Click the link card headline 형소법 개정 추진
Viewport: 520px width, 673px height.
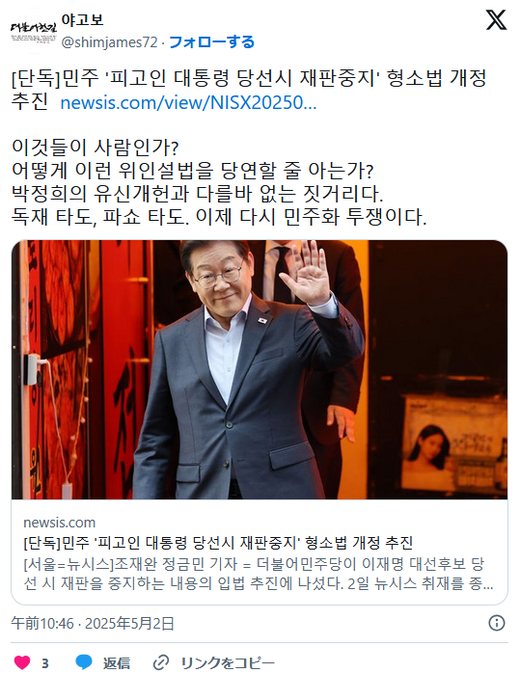[x=218, y=543]
